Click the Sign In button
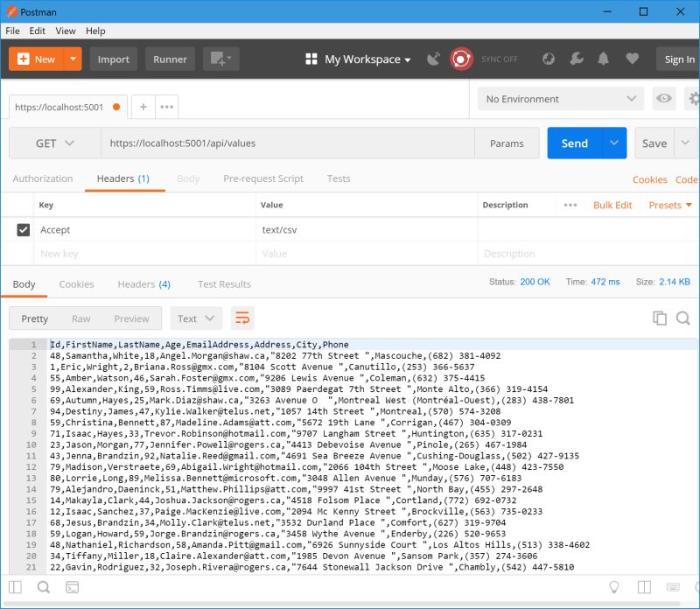This screenshot has width=700, height=609. tap(678, 59)
